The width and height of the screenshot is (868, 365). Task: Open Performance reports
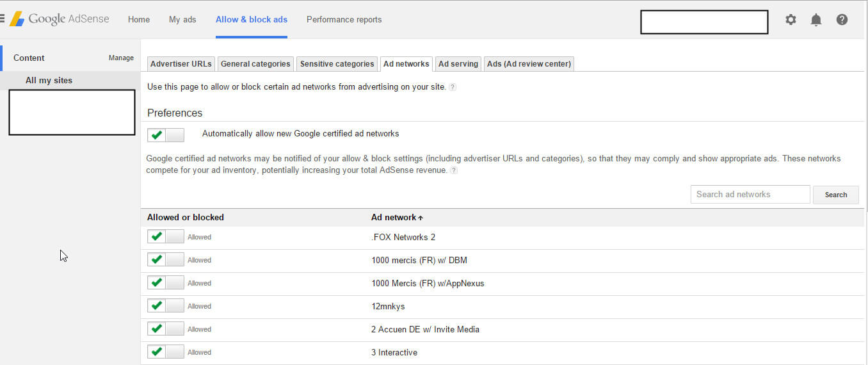click(x=344, y=20)
